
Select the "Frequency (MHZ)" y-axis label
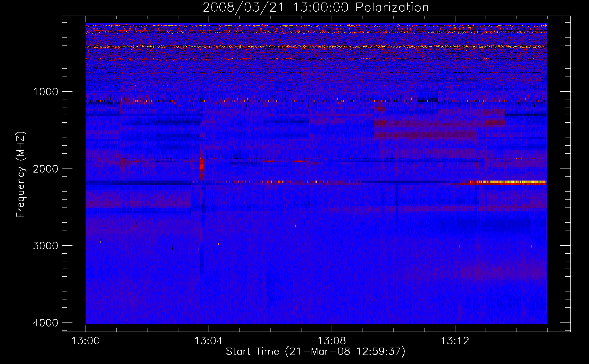tap(21, 175)
